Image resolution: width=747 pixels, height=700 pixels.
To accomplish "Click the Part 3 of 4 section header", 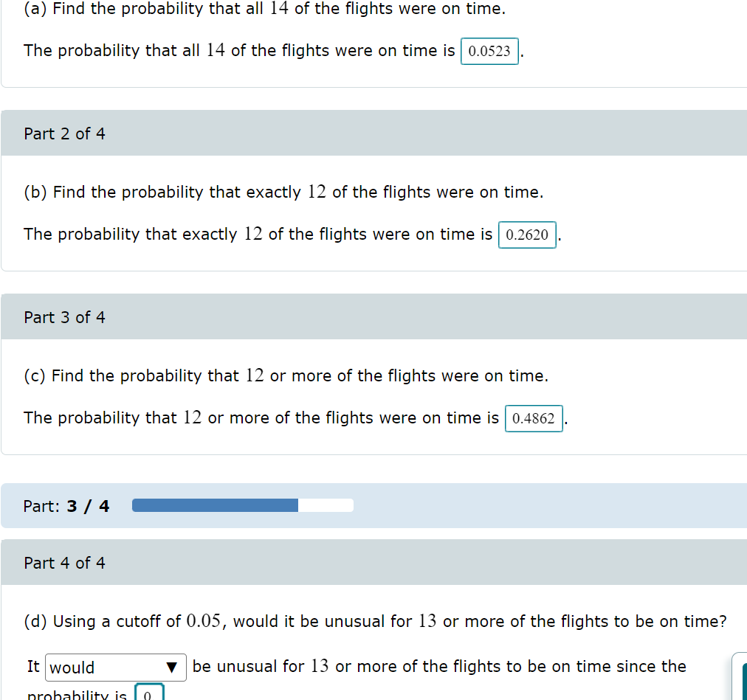I will 64,316.
